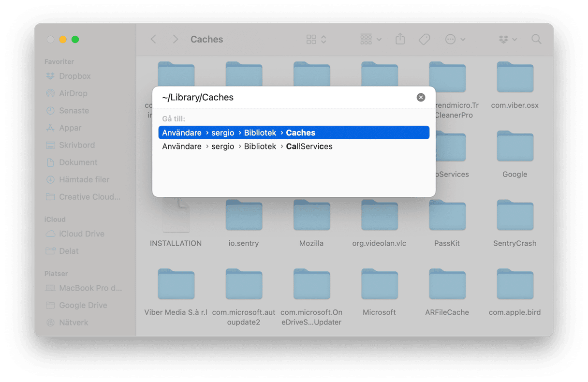The width and height of the screenshot is (588, 382).
Task: Select the SentryCrash folder
Action: pyautogui.click(x=515, y=223)
